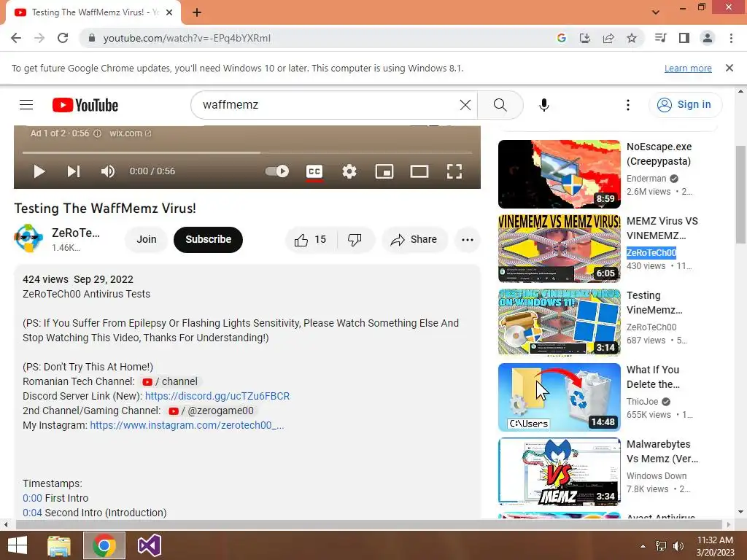This screenshot has width=747, height=560.
Task: Jump to 0:00 First Intro timestamp
Action: tap(32, 498)
